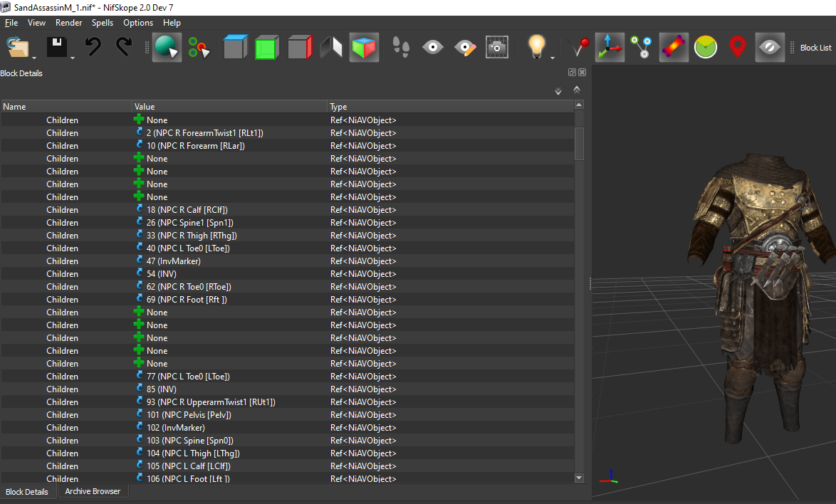Viewport: 836px width, 504px height.
Task: Click the Load file icon
Action: click(18, 48)
